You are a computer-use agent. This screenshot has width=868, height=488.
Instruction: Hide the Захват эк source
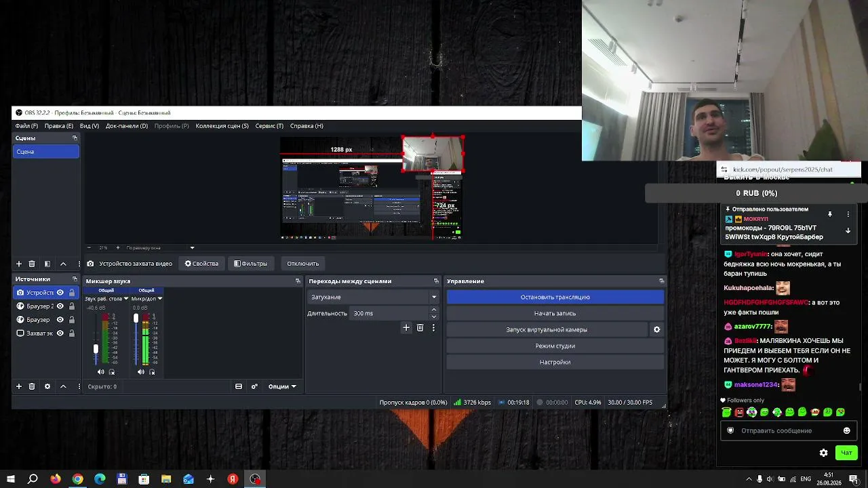[x=60, y=333]
